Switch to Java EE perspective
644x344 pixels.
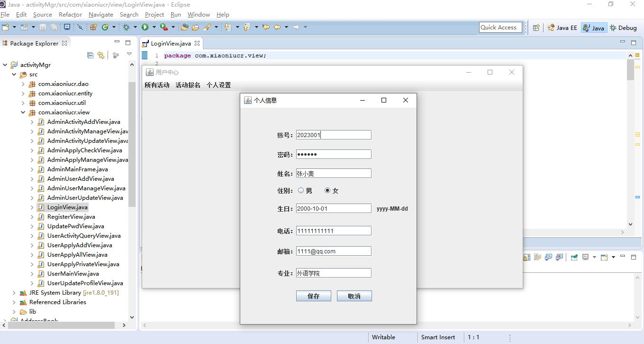click(562, 28)
